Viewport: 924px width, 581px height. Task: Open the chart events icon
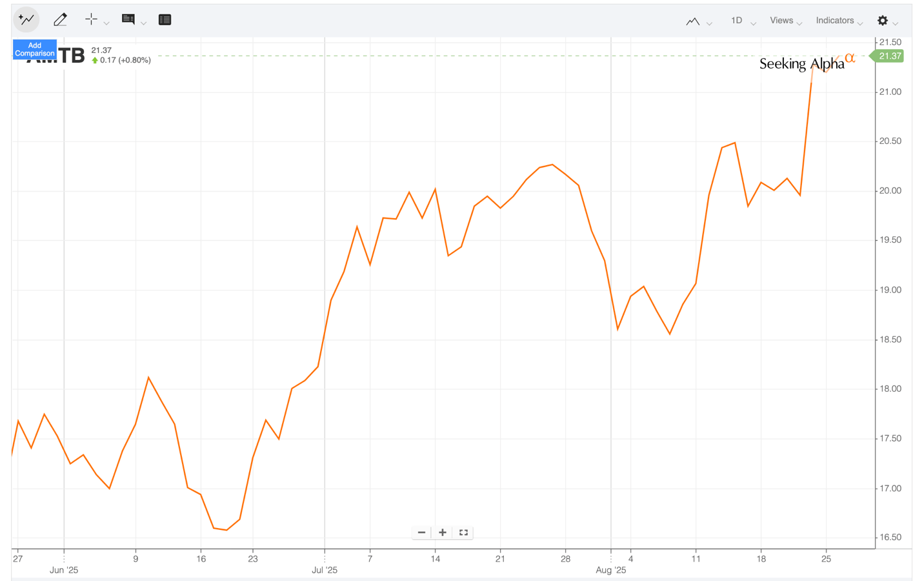pos(127,19)
